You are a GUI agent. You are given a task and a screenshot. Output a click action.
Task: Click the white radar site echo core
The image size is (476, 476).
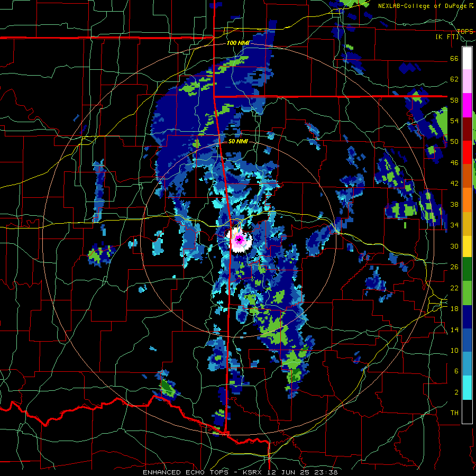[239, 240]
